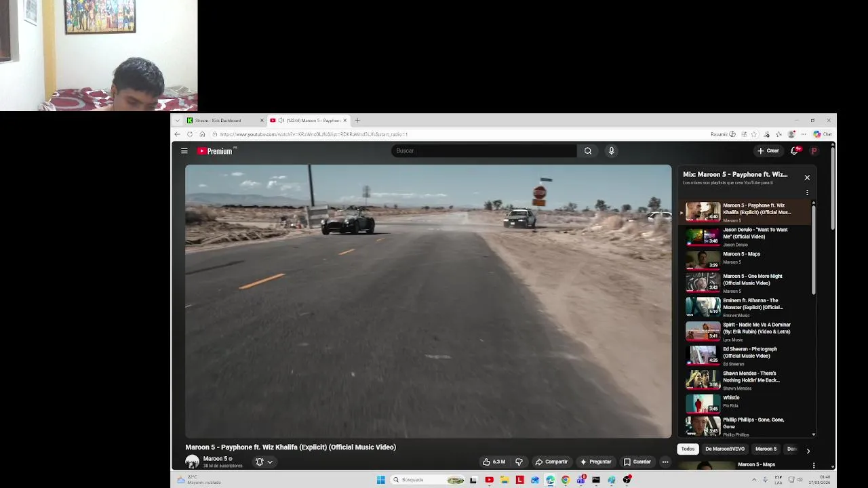Select the Todos filter chip
The image size is (868, 488).
point(688,449)
